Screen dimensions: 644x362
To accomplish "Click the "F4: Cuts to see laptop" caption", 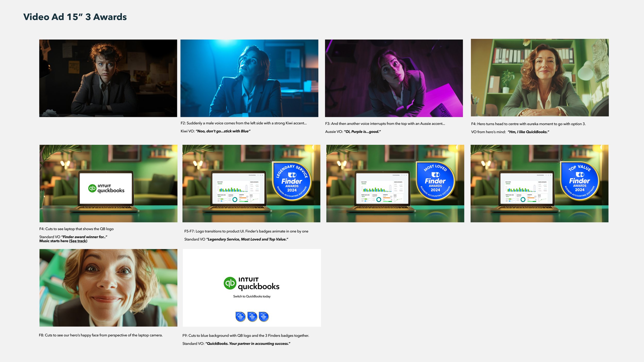I will [77, 229].
